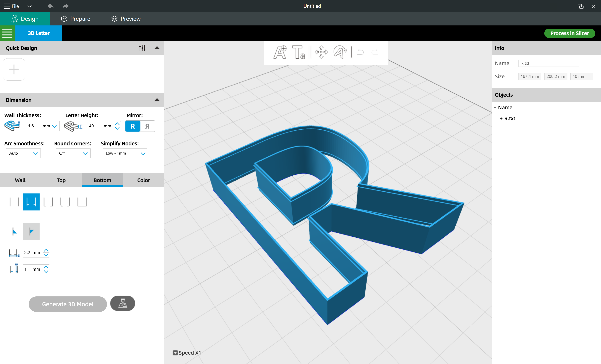The image size is (601, 364).
Task: Open the green sidebar hamburger menu
Action: (7, 33)
